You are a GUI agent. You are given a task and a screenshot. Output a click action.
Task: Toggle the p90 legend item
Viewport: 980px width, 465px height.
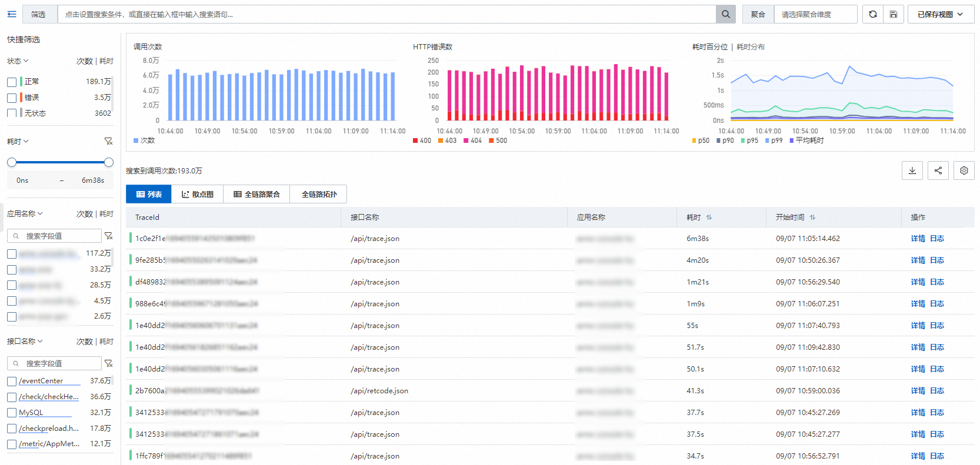click(x=725, y=140)
